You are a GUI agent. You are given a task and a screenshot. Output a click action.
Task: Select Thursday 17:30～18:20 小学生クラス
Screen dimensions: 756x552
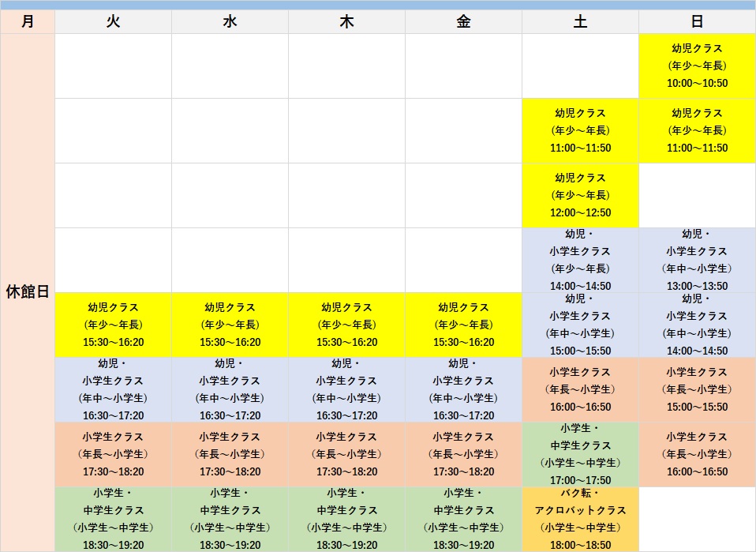(x=346, y=454)
